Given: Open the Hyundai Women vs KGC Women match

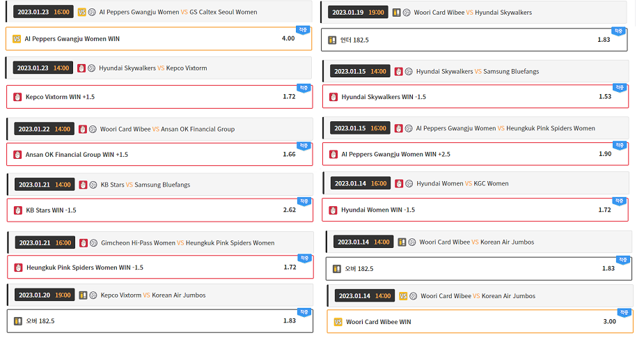Looking at the screenshot, I should tap(462, 184).
